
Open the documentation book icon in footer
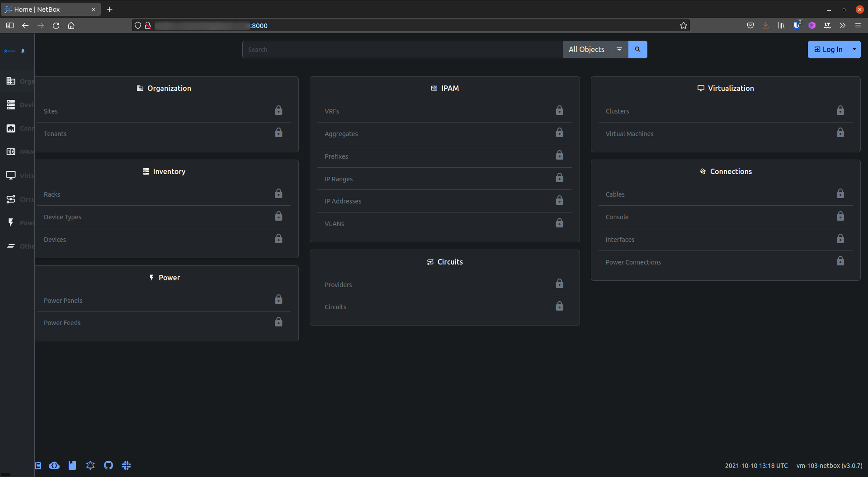(x=38, y=465)
